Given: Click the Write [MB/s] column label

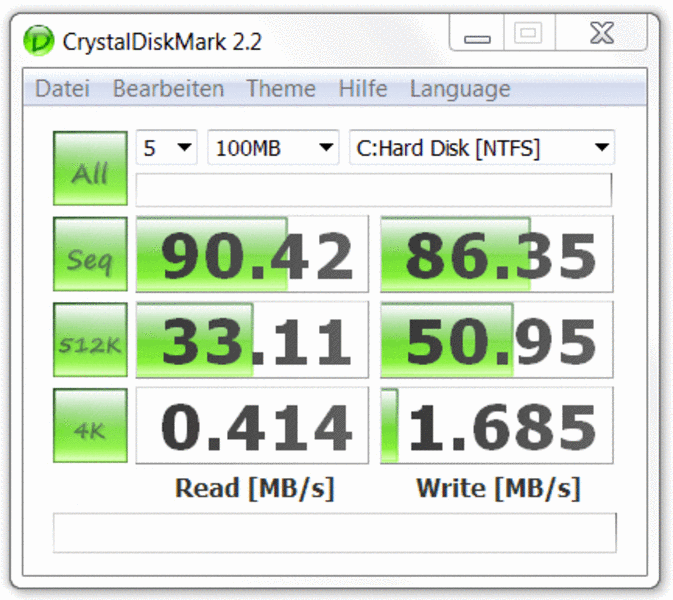Looking at the screenshot, I should point(498,488).
